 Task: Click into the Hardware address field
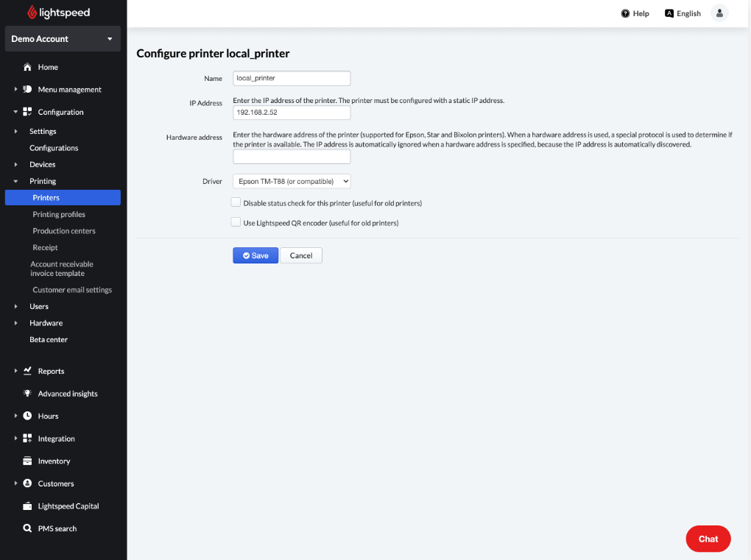point(292,157)
